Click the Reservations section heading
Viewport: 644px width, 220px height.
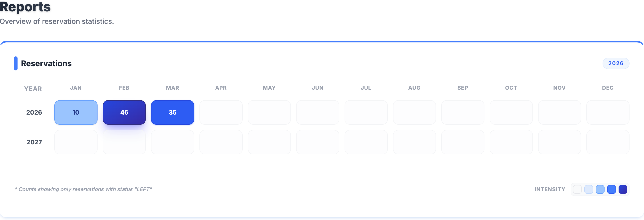click(x=46, y=64)
